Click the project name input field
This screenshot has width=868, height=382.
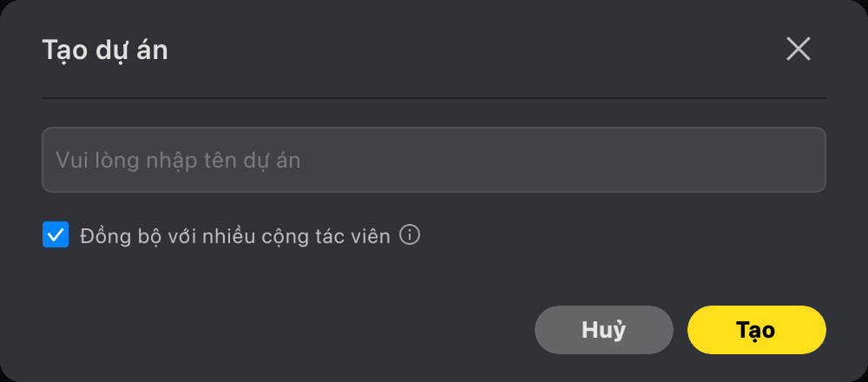point(433,160)
